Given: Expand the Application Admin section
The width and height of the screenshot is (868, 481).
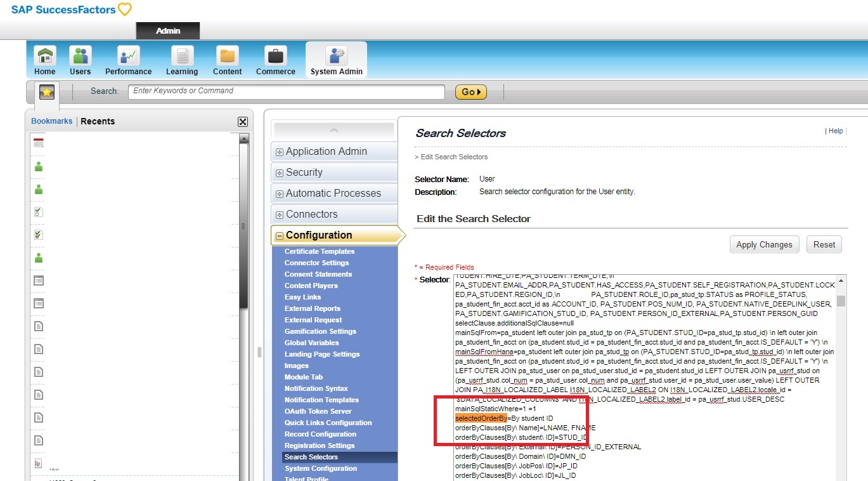Looking at the screenshot, I should [334, 151].
